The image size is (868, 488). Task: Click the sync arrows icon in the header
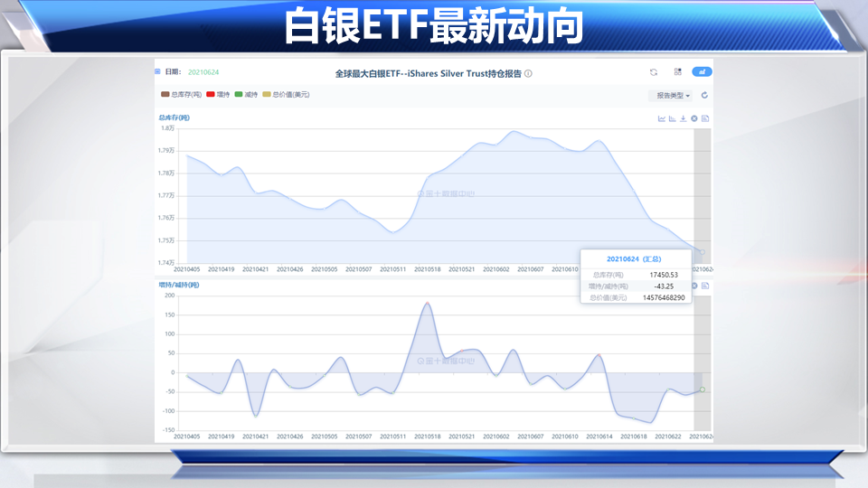pyautogui.click(x=653, y=72)
